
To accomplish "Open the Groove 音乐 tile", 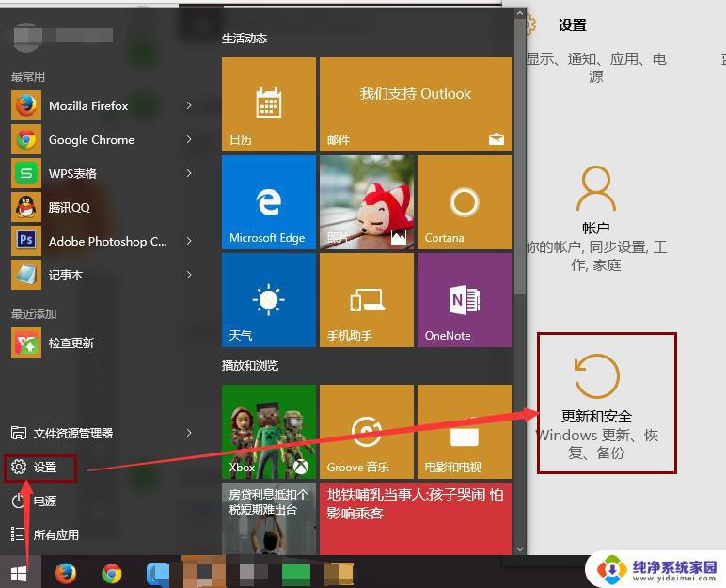I will pyautogui.click(x=366, y=432).
